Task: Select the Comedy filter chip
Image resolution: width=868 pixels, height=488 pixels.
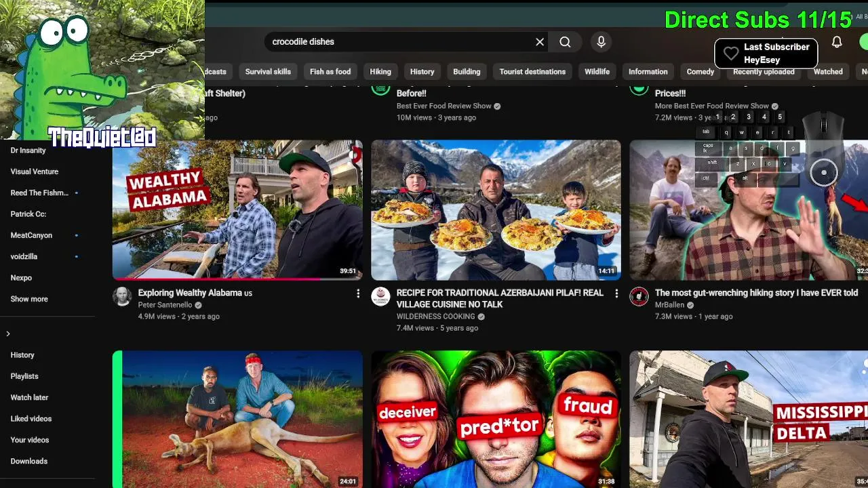Action: (700, 72)
